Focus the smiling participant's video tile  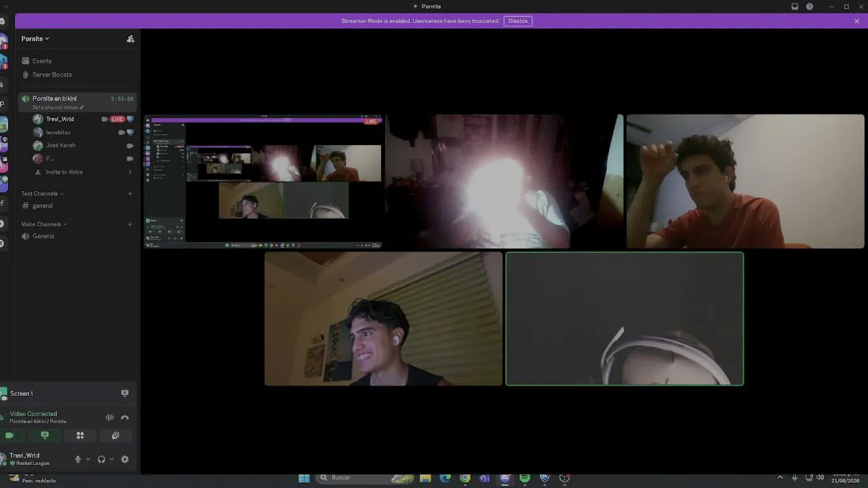tap(384, 319)
